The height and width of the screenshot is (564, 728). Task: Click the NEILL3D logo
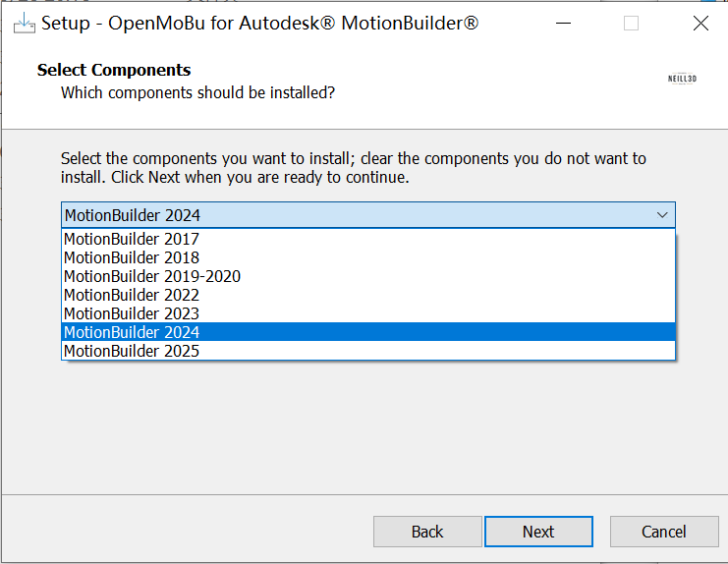tap(681, 81)
